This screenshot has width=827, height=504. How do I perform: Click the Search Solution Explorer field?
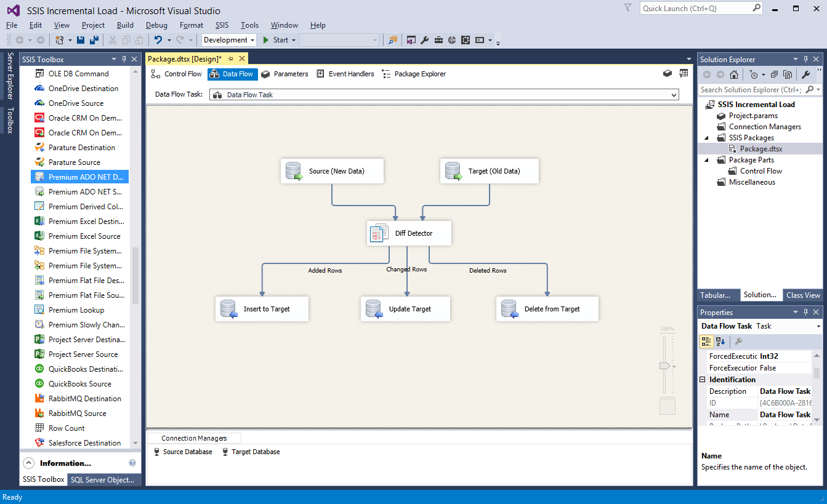pos(751,90)
